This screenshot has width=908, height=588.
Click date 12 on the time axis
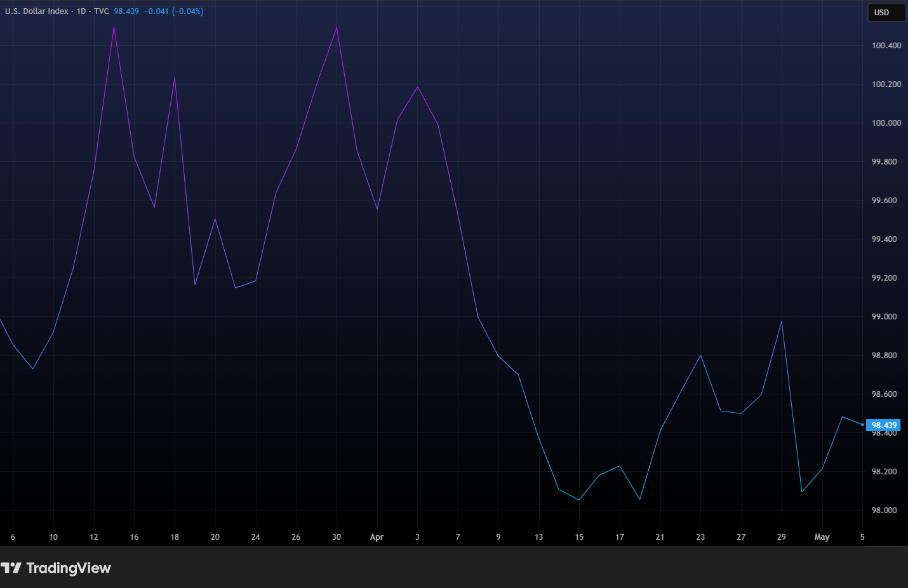(x=94, y=537)
